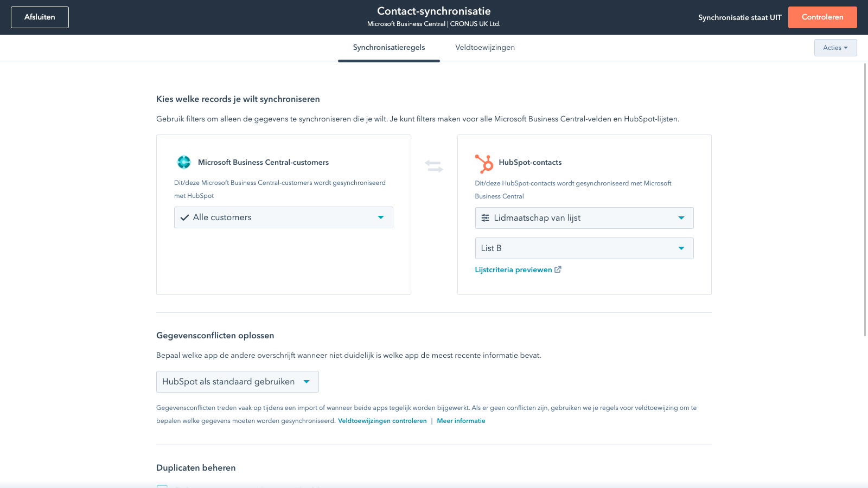Click the Controleren button

point(822,17)
